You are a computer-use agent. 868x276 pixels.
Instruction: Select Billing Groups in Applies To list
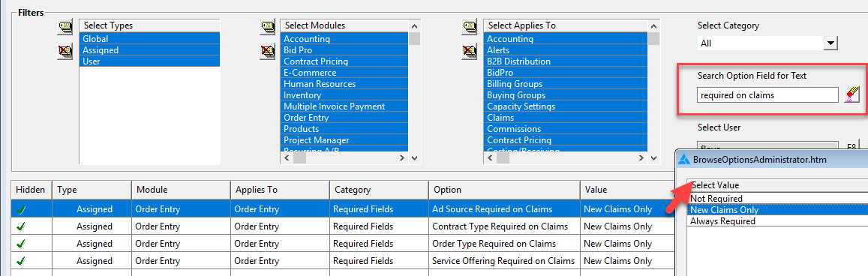point(565,83)
